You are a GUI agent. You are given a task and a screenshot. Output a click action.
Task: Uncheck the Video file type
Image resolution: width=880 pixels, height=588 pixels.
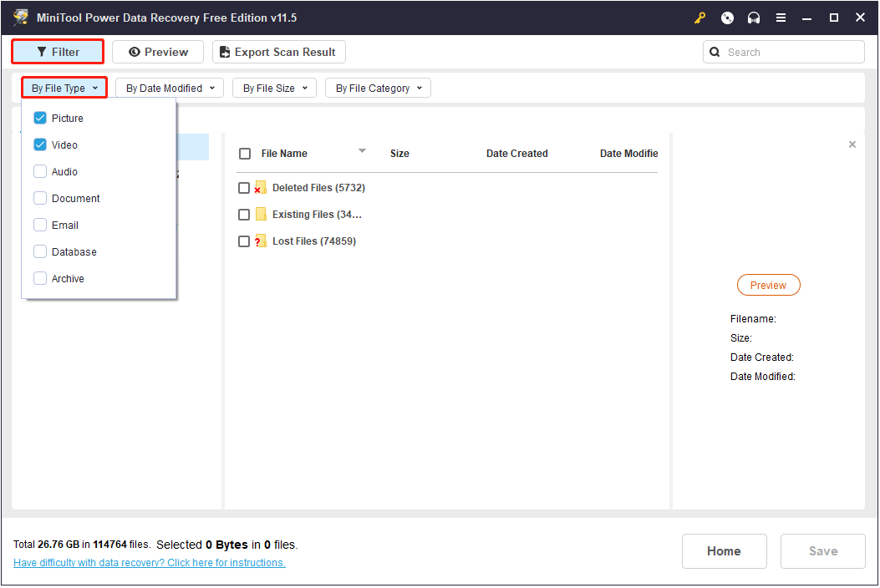[40, 144]
